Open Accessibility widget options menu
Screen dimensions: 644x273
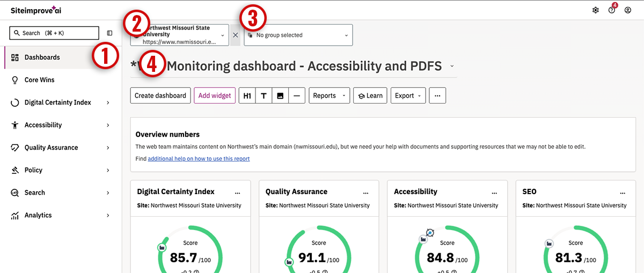click(494, 192)
